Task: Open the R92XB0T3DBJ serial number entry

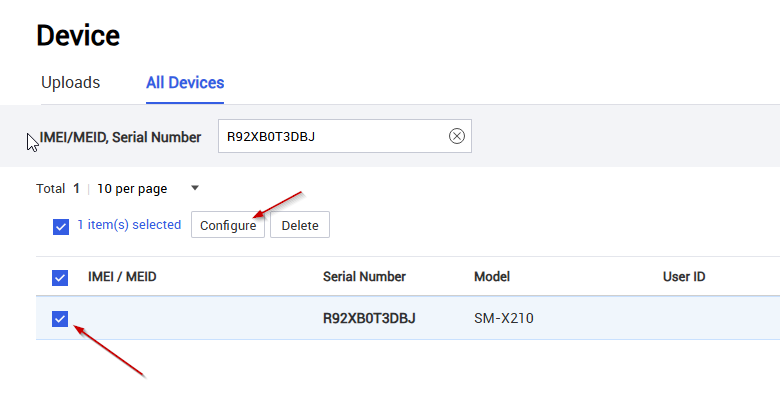Action: tap(369, 318)
